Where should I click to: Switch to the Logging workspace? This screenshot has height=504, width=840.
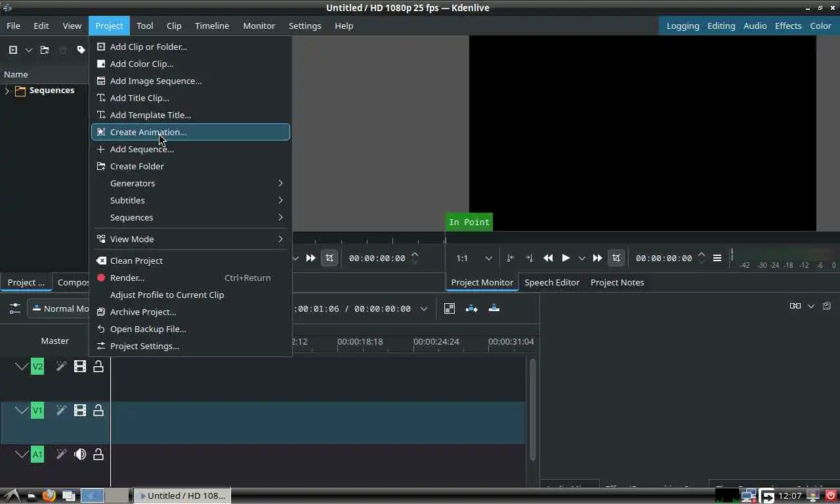click(682, 26)
